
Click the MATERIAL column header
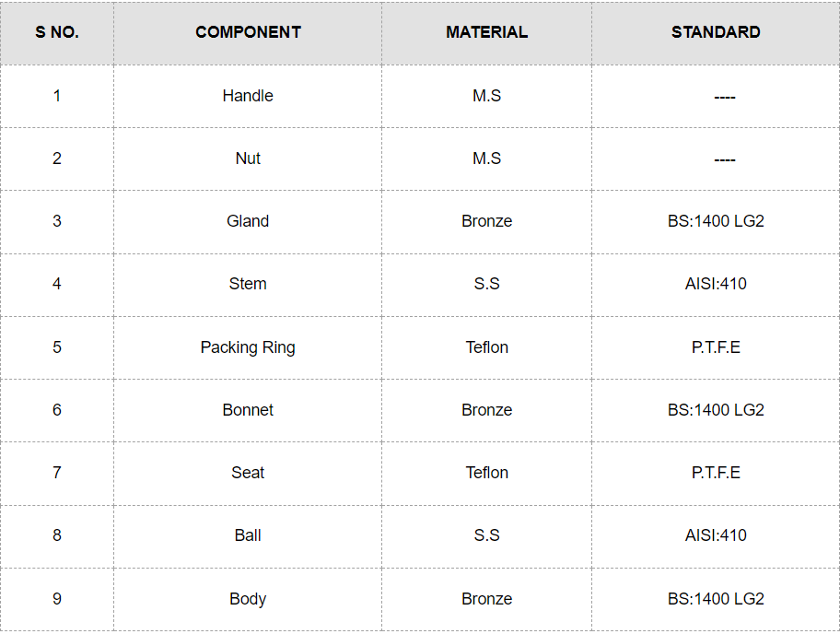tap(486, 32)
